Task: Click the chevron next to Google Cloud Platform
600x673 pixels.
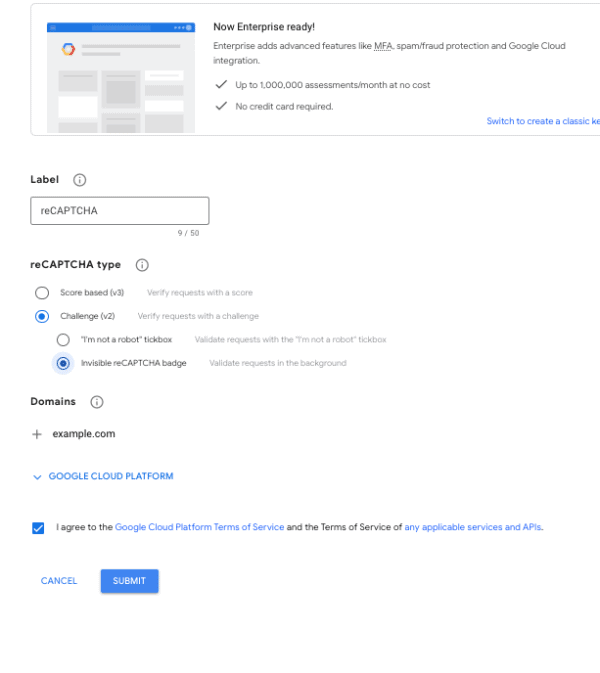Action: (x=37, y=477)
